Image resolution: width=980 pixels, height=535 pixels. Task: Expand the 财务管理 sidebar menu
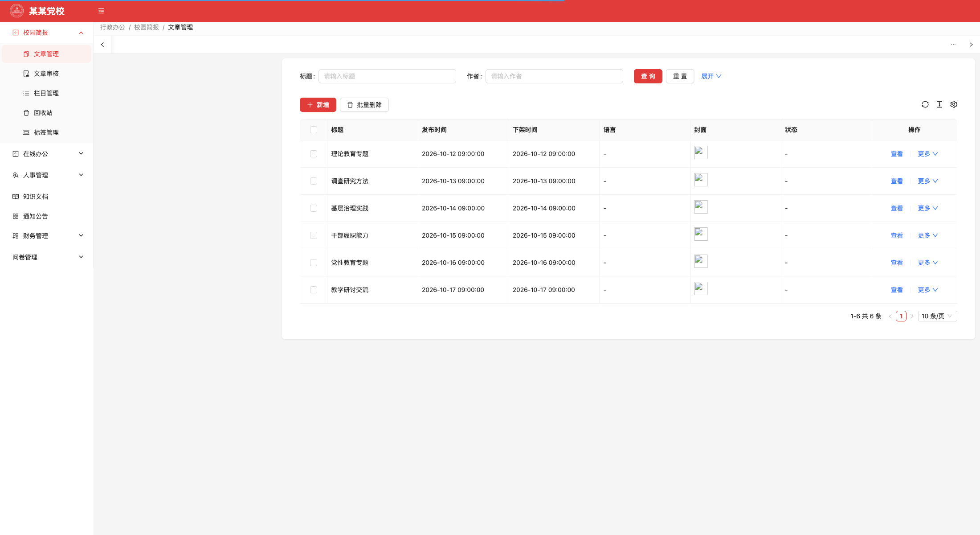(47, 236)
